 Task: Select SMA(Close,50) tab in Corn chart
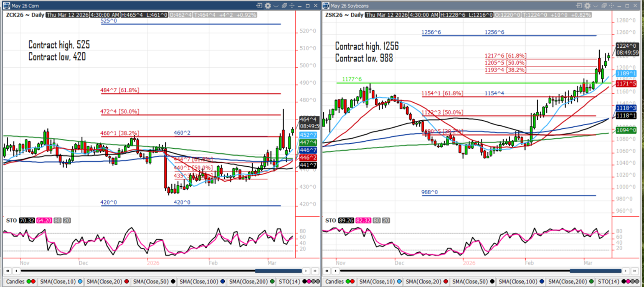click(x=152, y=282)
